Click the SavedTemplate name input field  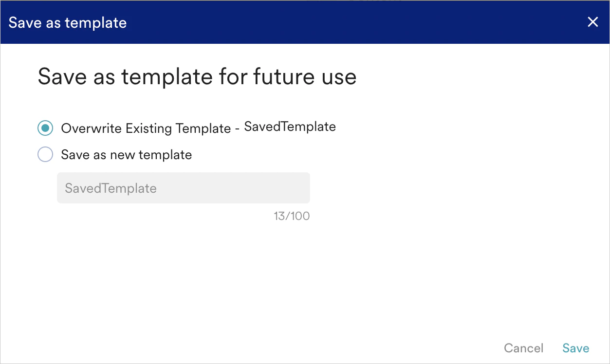click(183, 188)
